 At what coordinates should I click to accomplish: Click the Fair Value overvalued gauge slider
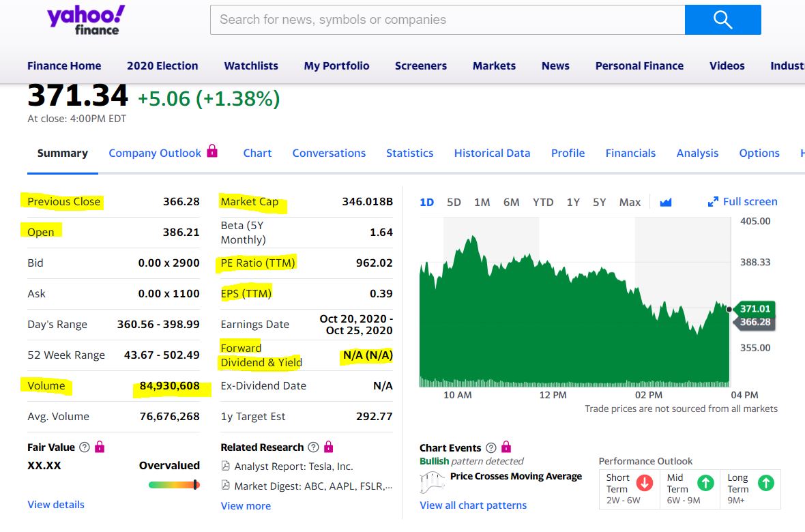[174, 485]
